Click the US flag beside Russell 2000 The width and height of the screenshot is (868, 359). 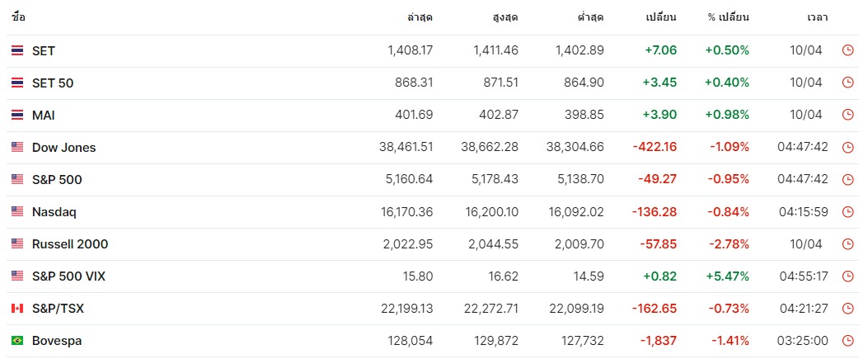click(17, 243)
